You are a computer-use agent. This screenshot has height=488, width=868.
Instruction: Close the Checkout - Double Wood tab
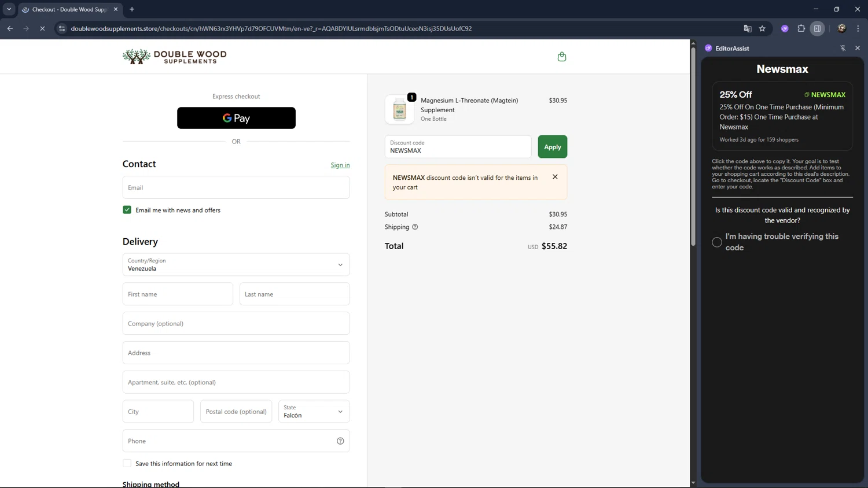pos(116,9)
